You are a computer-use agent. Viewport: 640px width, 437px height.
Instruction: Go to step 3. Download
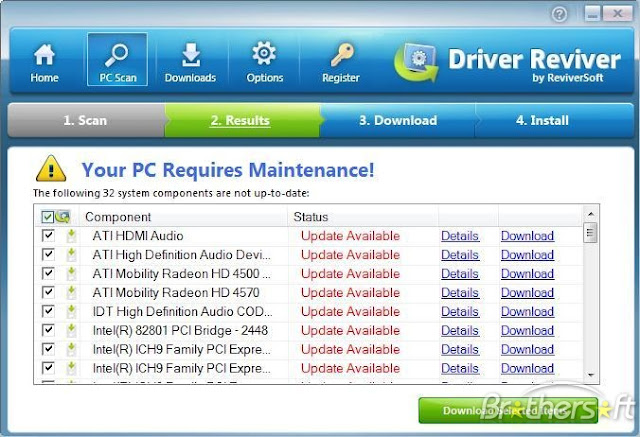point(398,120)
